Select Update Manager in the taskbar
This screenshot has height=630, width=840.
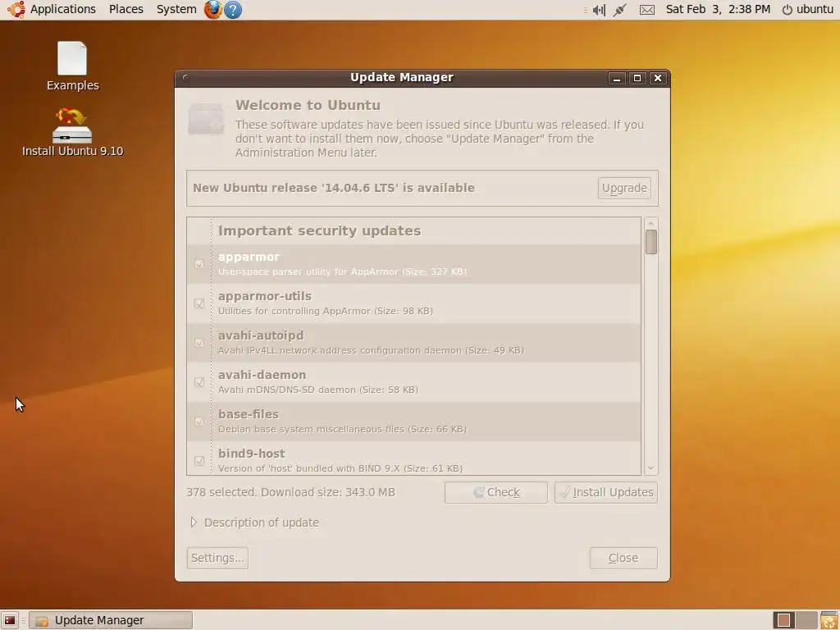point(111,620)
